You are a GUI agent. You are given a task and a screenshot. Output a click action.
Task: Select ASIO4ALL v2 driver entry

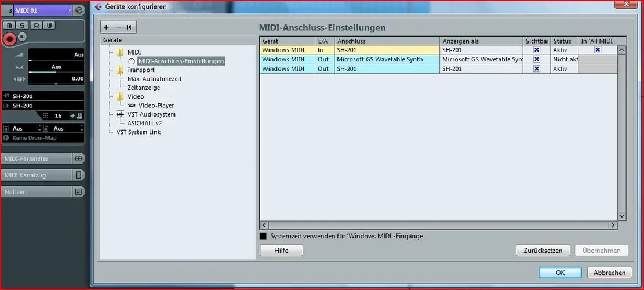[144, 123]
